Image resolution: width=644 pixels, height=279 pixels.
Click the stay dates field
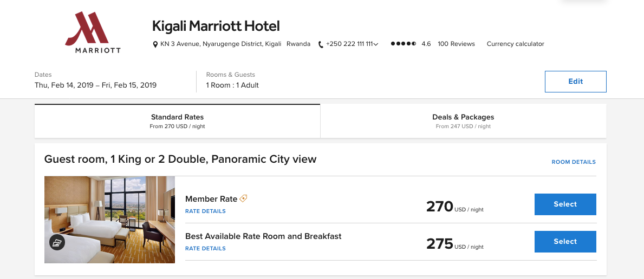[x=95, y=85]
